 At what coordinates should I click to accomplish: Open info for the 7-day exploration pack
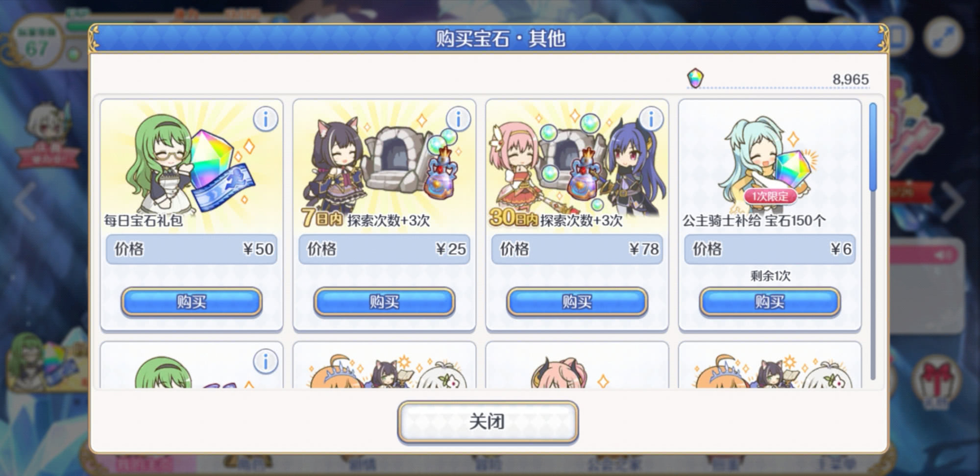click(x=458, y=119)
